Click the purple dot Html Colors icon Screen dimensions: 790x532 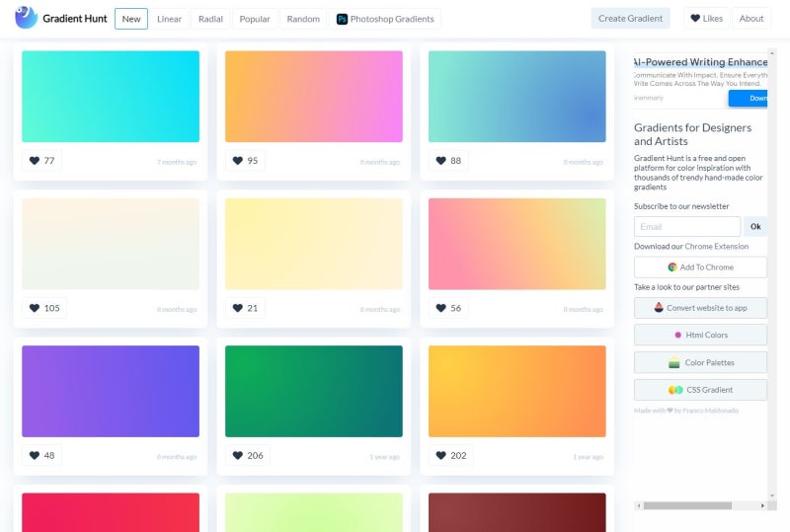pyautogui.click(x=677, y=335)
